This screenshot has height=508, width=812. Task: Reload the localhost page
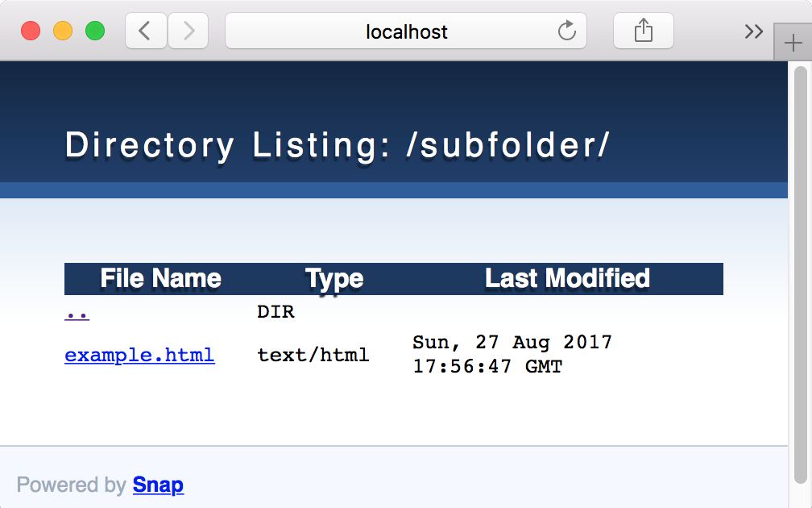[x=566, y=31]
